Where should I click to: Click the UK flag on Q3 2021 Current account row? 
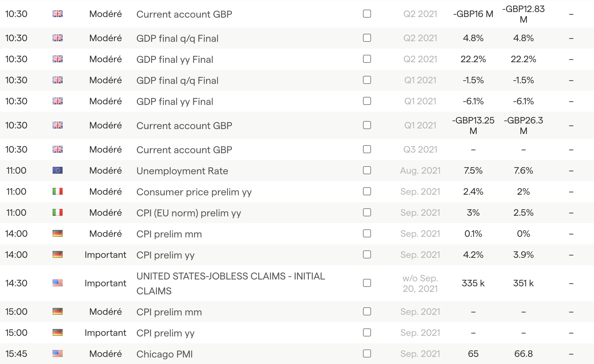point(58,149)
